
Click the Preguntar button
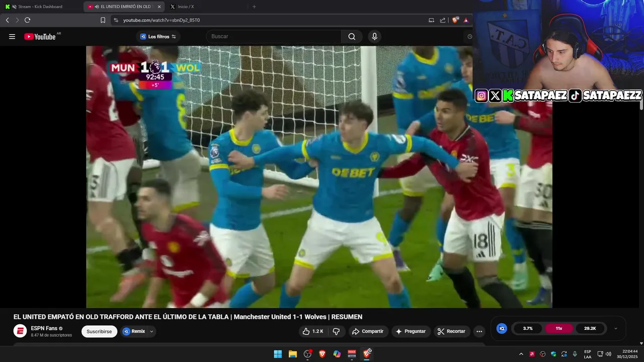[411, 331]
